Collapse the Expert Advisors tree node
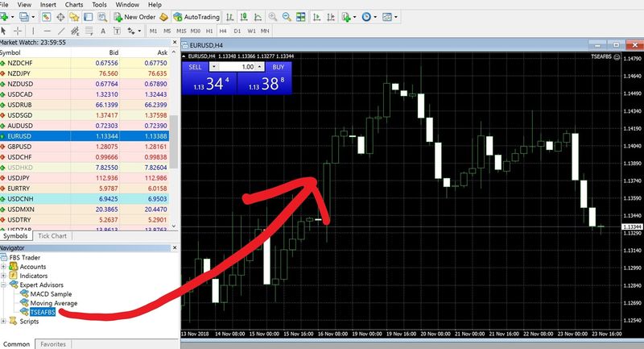This screenshot has height=349, width=644. (5, 285)
